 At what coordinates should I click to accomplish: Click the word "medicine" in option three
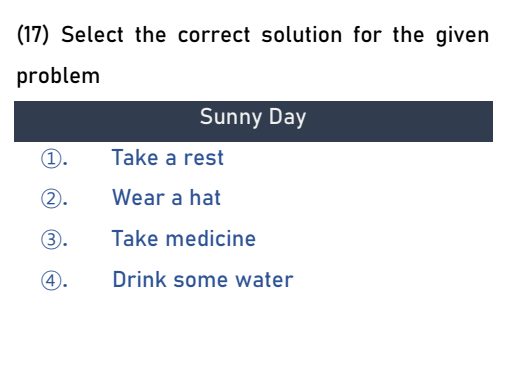[x=211, y=239]
